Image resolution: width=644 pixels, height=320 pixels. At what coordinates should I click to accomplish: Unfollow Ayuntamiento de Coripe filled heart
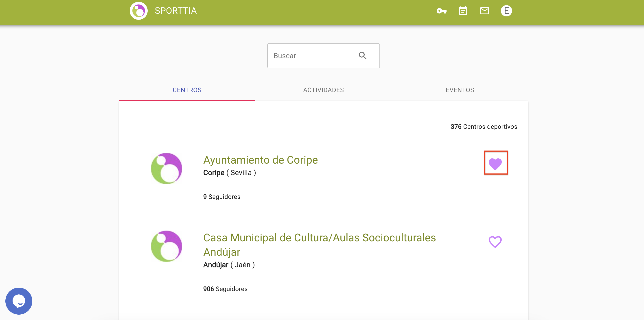tap(495, 164)
